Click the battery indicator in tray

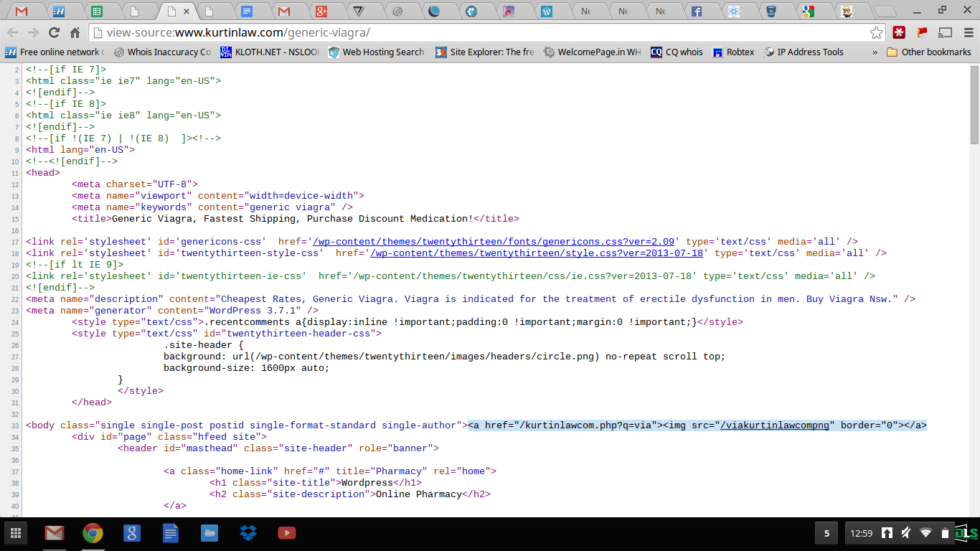pyautogui.click(x=945, y=533)
